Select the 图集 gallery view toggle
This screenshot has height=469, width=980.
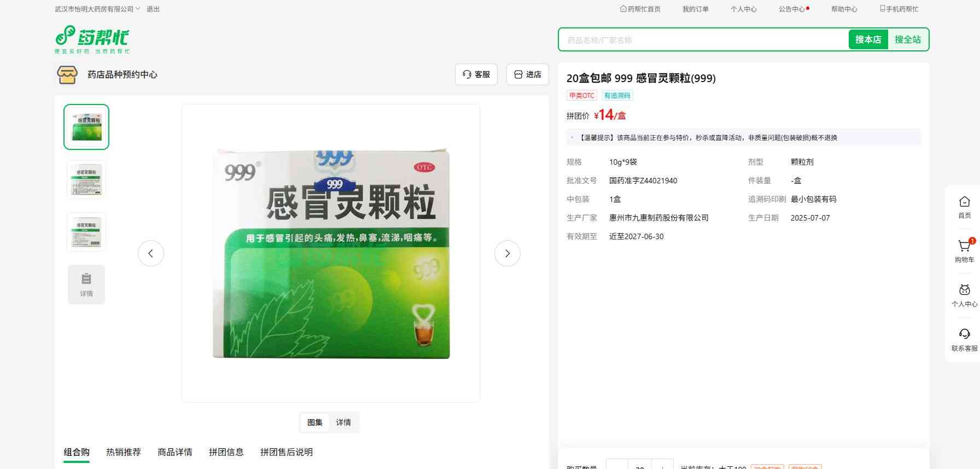(315, 422)
